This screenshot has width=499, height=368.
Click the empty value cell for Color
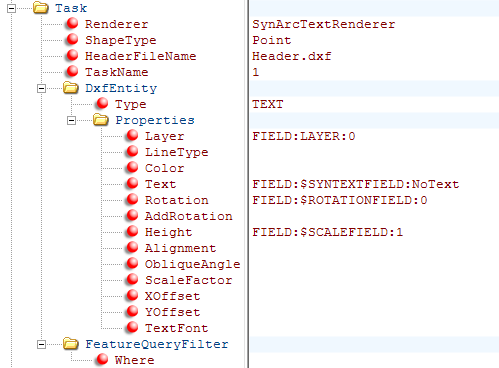point(374,168)
